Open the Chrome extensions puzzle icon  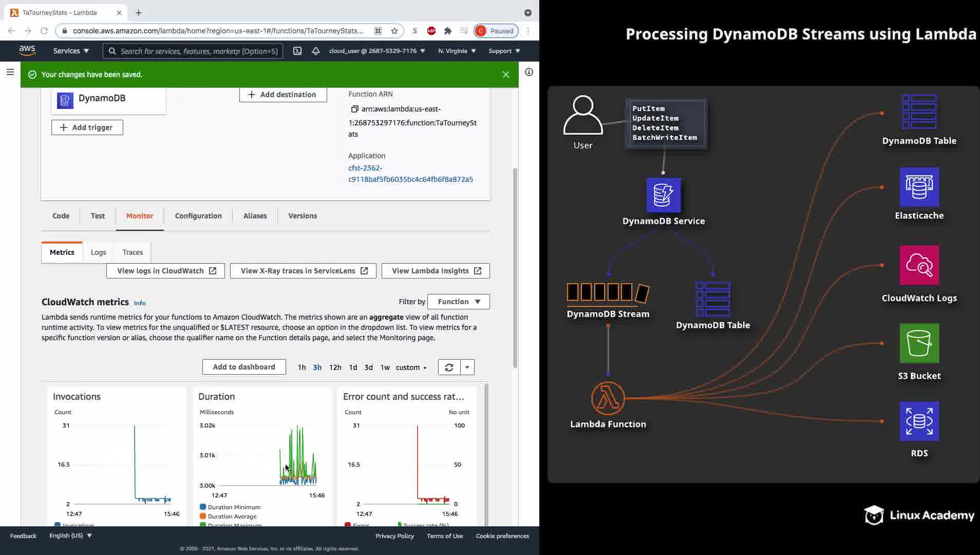[448, 31]
